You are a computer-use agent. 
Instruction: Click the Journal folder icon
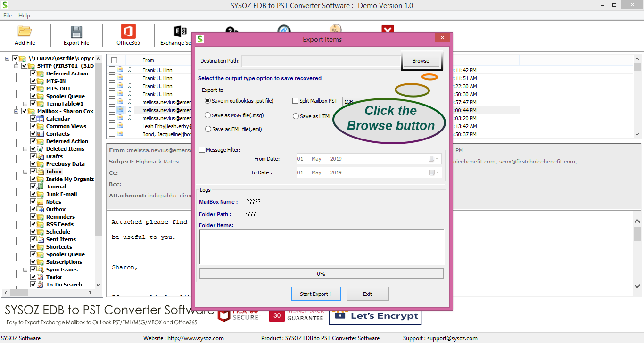click(41, 187)
